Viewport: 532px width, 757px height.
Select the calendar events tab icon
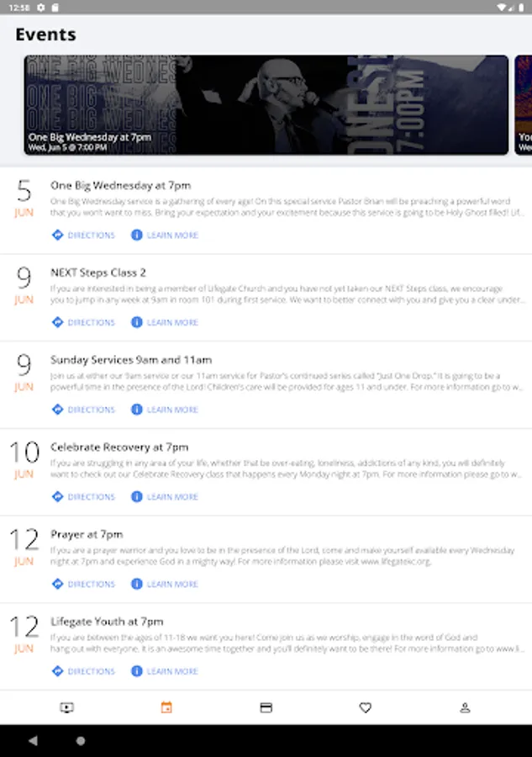[x=166, y=707]
